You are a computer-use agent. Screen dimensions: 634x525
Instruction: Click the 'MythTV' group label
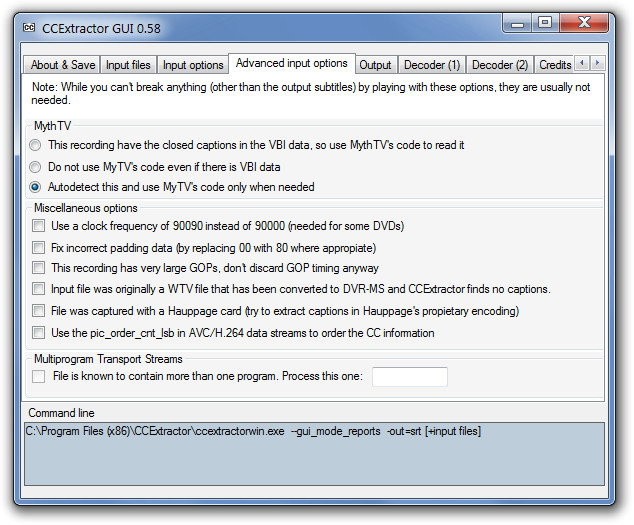point(52,126)
